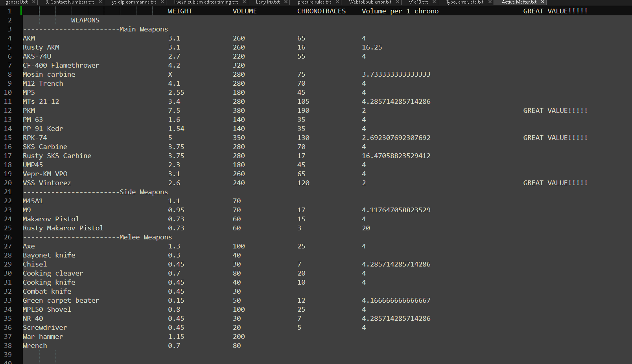Select the Lady Iris.txt tab
The image size is (632, 364).
coord(268,2)
